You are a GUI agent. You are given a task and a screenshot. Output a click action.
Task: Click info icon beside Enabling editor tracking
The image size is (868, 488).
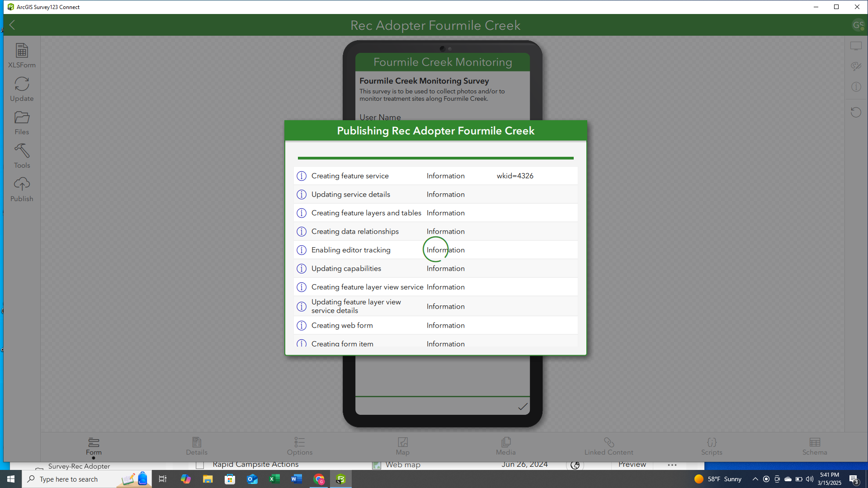click(302, 250)
